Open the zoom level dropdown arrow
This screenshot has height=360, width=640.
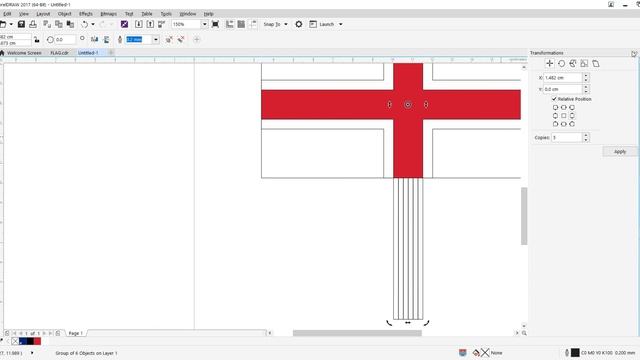tap(204, 24)
